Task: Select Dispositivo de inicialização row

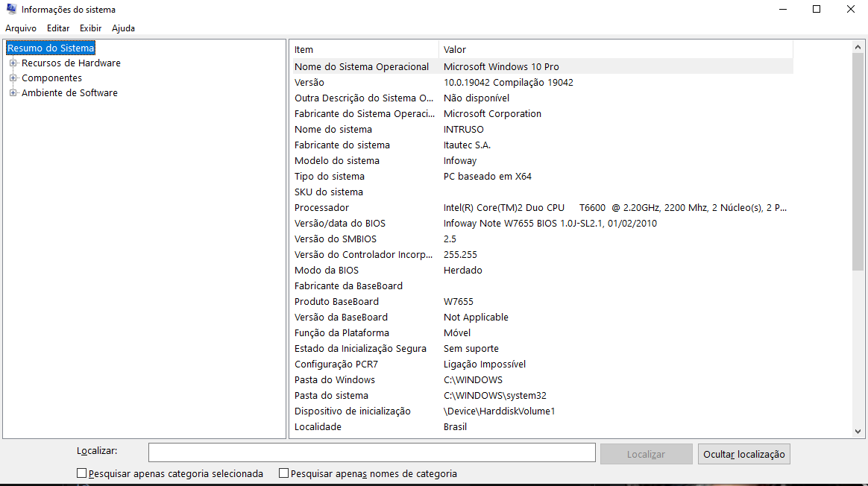Action: coord(543,411)
